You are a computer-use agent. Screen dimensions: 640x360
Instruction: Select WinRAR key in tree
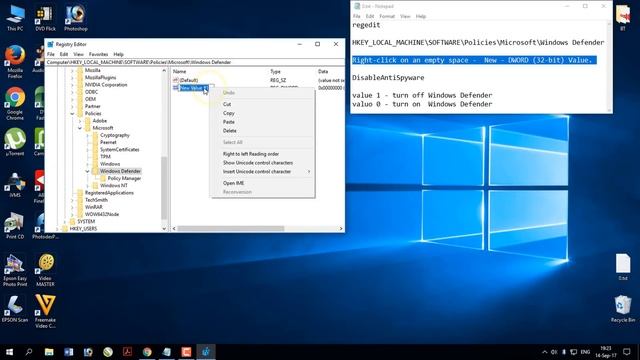[x=93, y=207]
